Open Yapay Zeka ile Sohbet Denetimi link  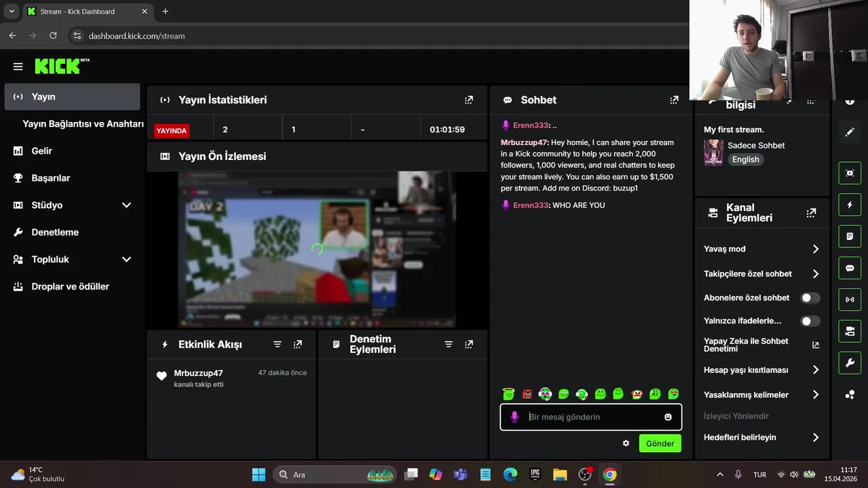tap(762, 345)
